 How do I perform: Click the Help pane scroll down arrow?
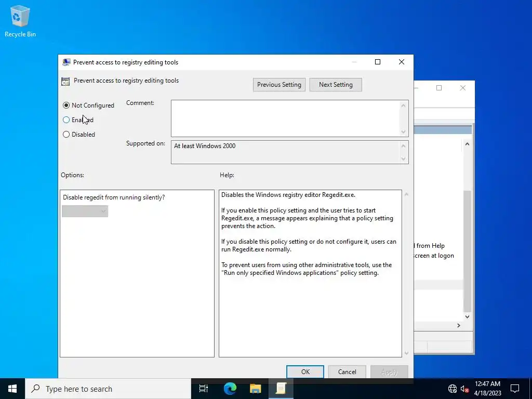406,353
